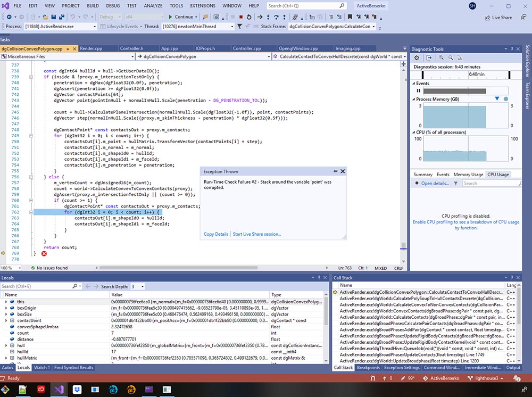This screenshot has width=532, height=397.
Task: Click the Copy Details link
Action: [215, 234]
